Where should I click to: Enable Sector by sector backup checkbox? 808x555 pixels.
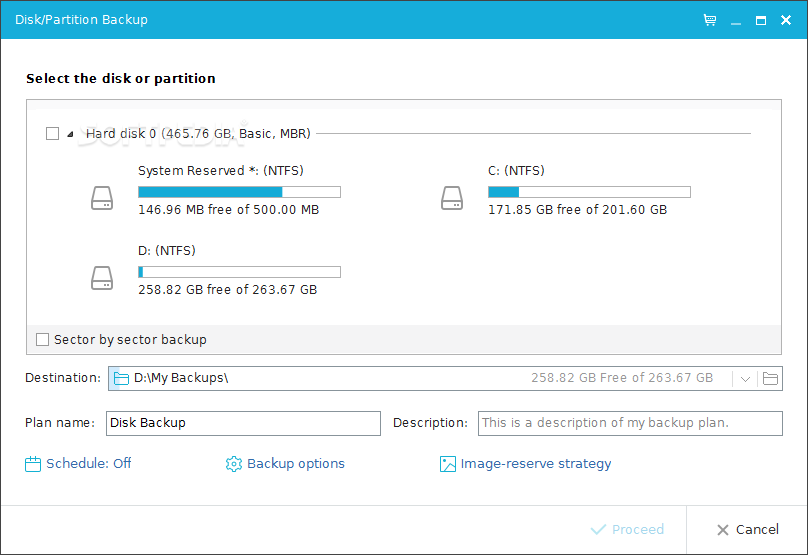42,340
